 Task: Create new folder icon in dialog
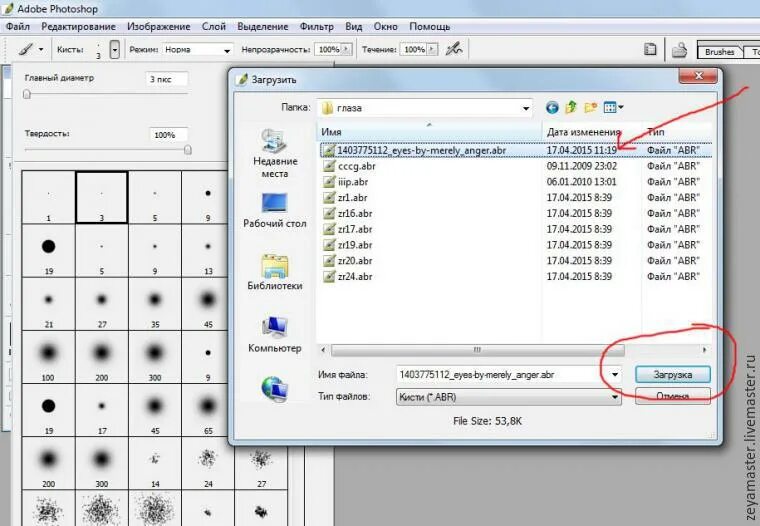coord(590,108)
